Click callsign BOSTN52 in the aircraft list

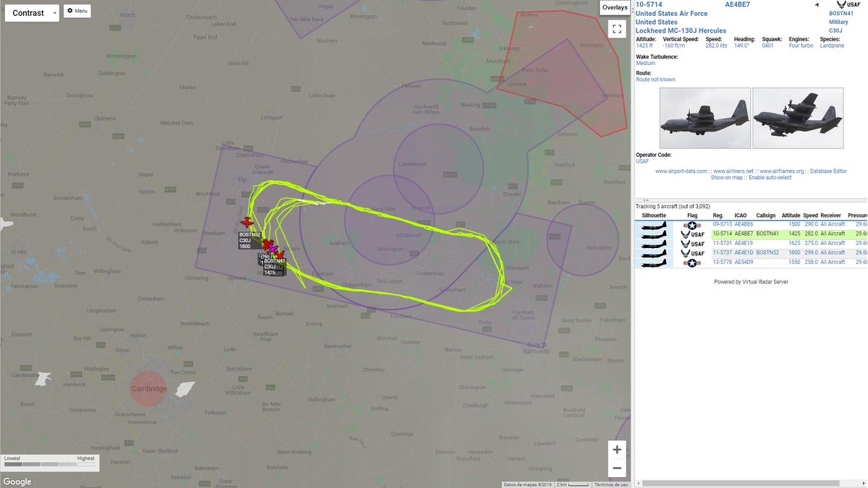pos(767,253)
